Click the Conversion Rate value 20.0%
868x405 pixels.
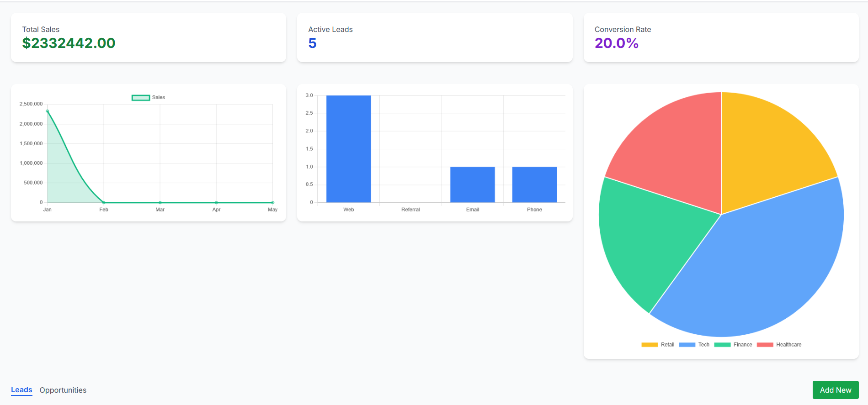tap(616, 43)
